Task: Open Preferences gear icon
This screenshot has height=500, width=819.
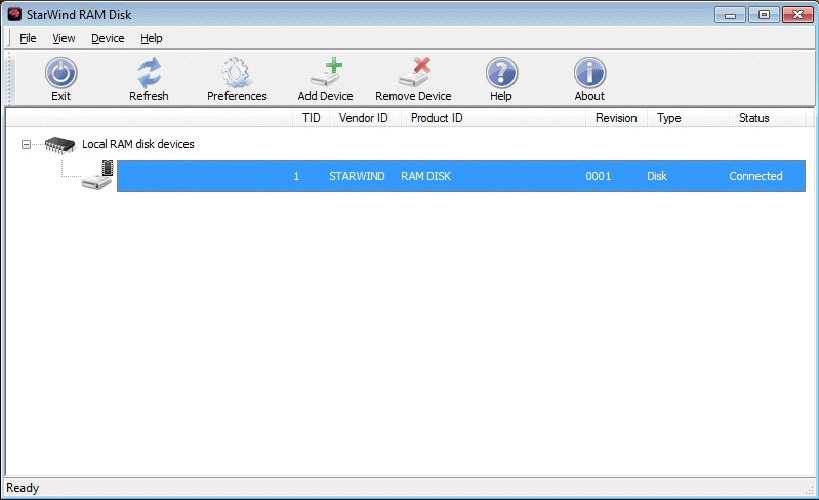Action: (236, 73)
